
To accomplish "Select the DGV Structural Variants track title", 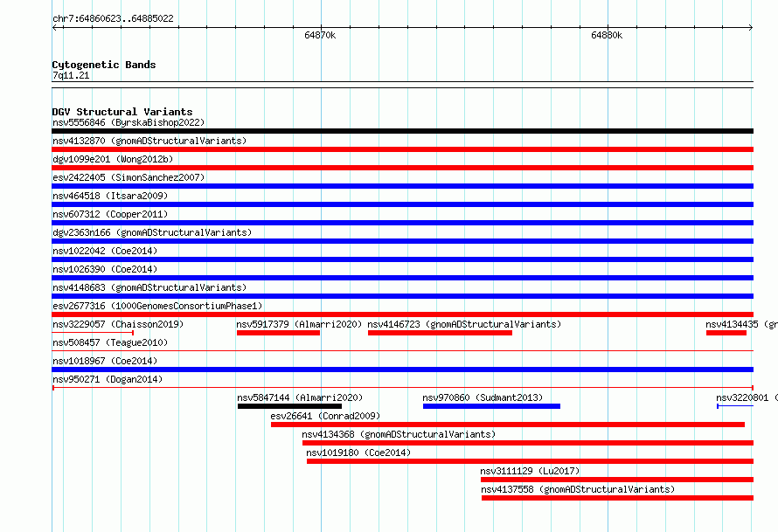I will pyautogui.click(x=122, y=112).
